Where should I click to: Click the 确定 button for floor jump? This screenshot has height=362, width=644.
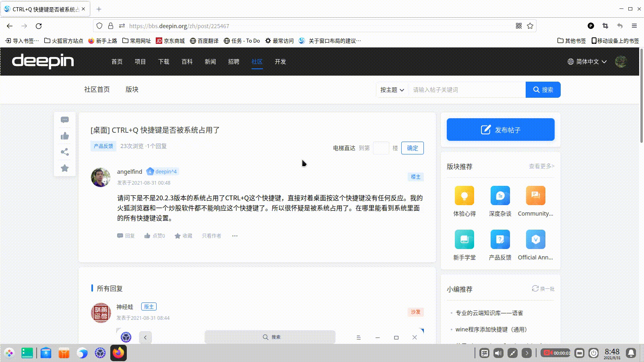pos(412,148)
